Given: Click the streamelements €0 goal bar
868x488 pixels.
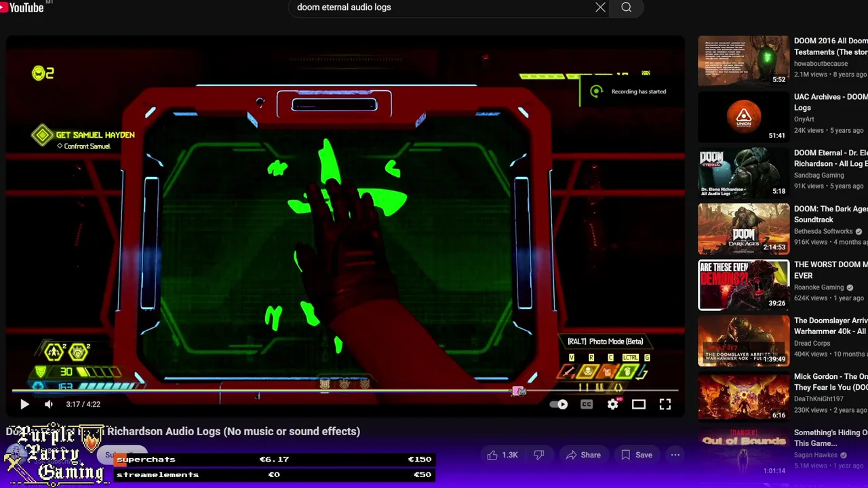Looking at the screenshot, I should pos(273,474).
